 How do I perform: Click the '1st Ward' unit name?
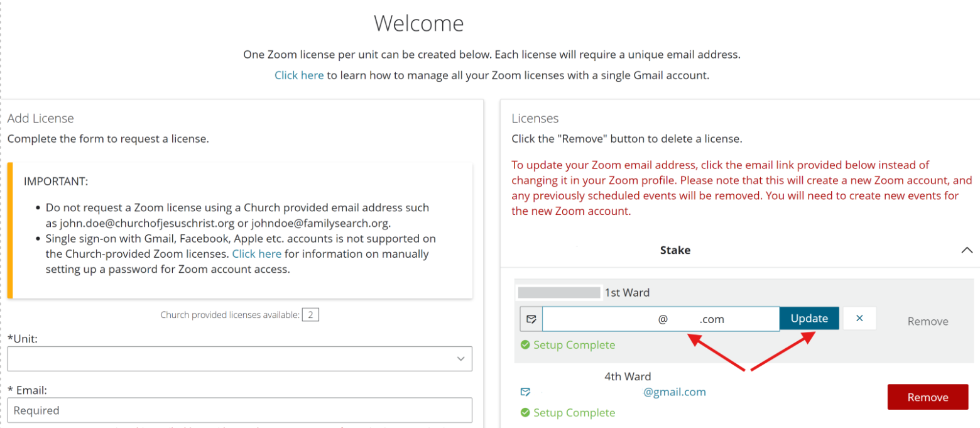[626, 292]
